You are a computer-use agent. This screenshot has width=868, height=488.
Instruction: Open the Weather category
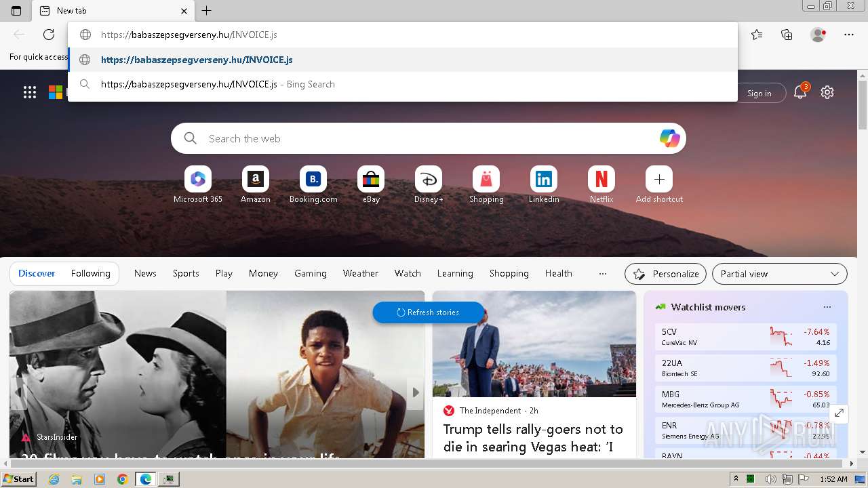(x=361, y=274)
